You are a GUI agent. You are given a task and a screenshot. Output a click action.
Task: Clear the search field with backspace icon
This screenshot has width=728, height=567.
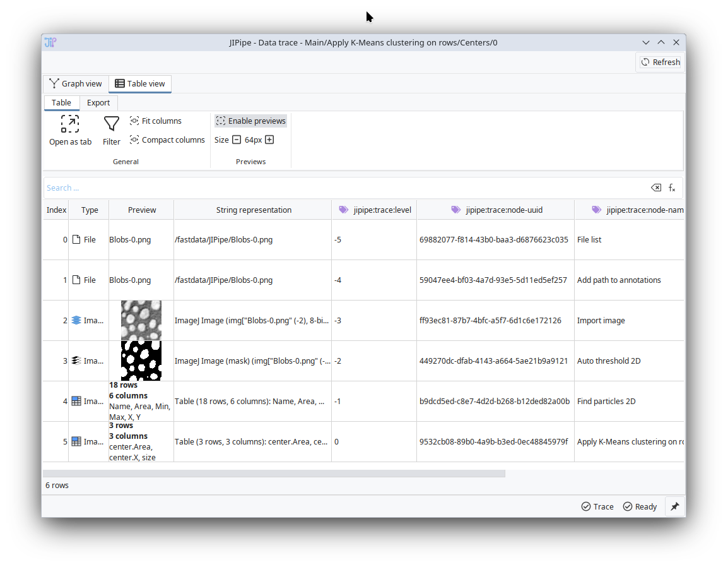coord(656,188)
